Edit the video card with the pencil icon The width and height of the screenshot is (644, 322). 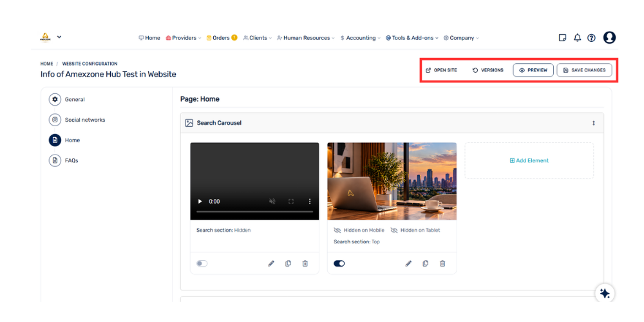click(271, 263)
